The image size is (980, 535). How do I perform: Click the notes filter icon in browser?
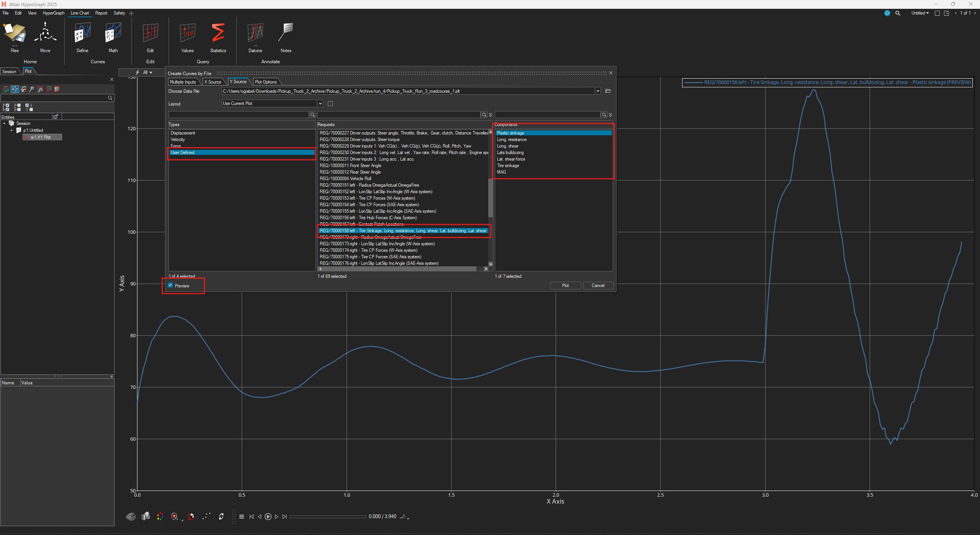(32, 89)
